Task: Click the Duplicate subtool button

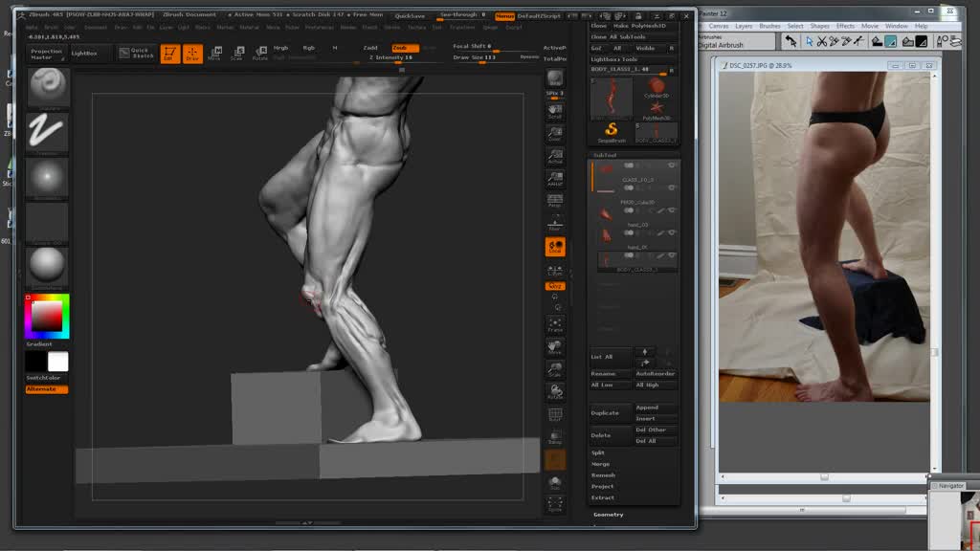Action: pyautogui.click(x=605, y=413)
